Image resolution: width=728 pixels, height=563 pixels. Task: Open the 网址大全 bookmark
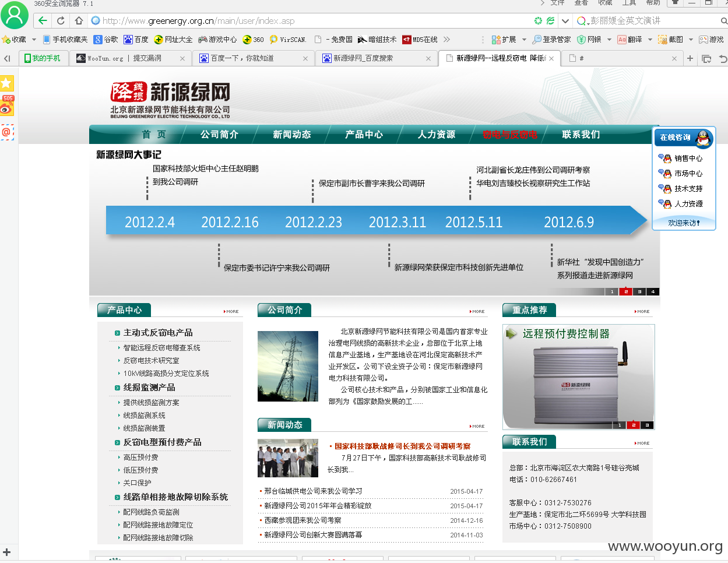pos(173,40)
